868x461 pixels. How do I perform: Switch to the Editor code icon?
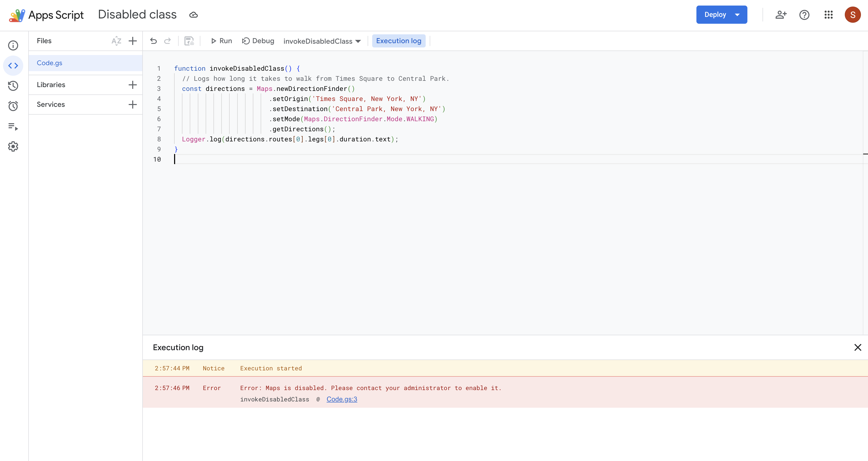pos(13,65)
